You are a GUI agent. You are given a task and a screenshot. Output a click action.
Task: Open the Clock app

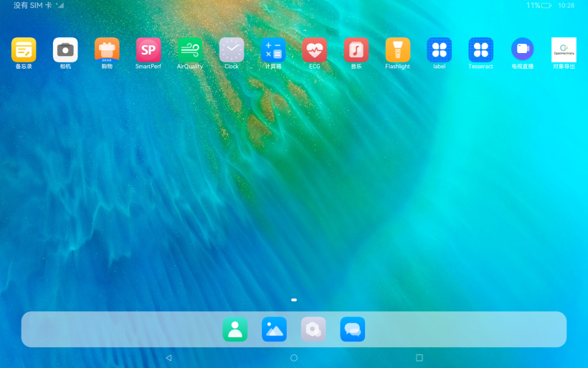pyautogui.click(x=232, y=49)
